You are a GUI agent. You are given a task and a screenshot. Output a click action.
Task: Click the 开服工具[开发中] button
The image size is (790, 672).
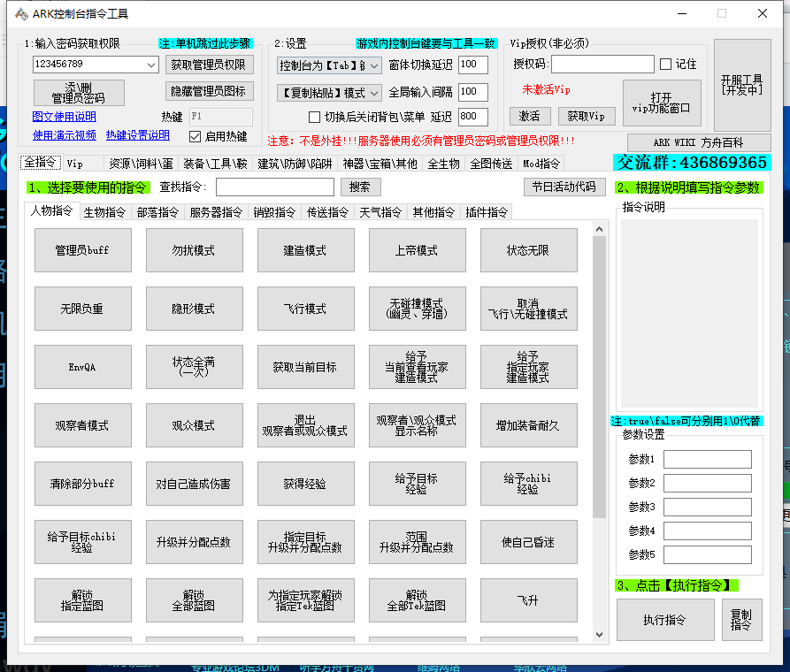pyautogui.click(x=742, y=85)
